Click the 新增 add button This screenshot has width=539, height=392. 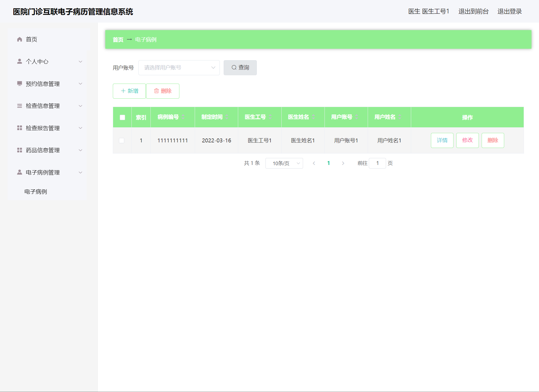(130, 91)
